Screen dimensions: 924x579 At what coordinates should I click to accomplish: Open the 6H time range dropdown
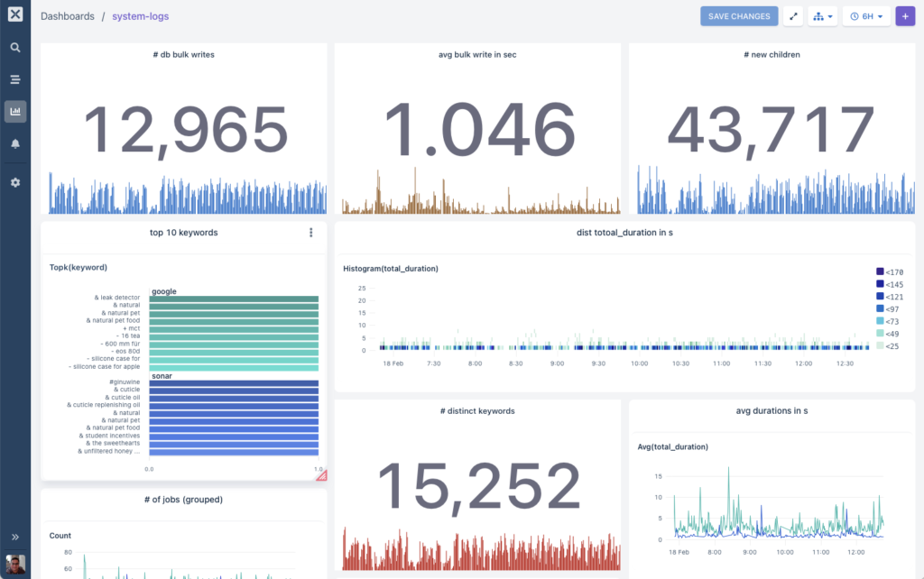pyautogui.click(x=866, y=16)
